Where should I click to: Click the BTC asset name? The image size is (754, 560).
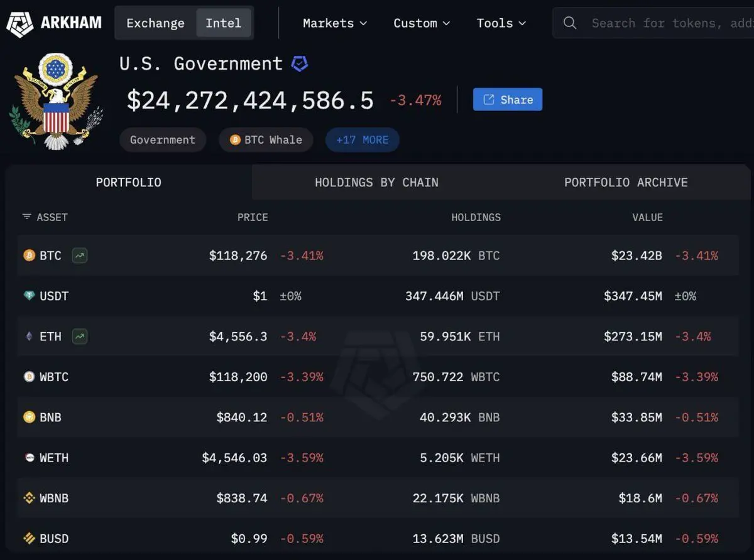50,256
